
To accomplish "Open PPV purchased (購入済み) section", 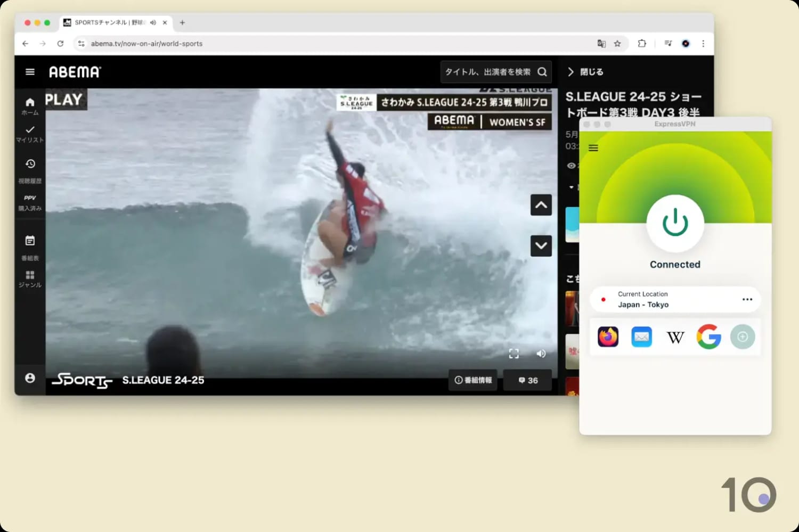I will [x=30, y=203].
